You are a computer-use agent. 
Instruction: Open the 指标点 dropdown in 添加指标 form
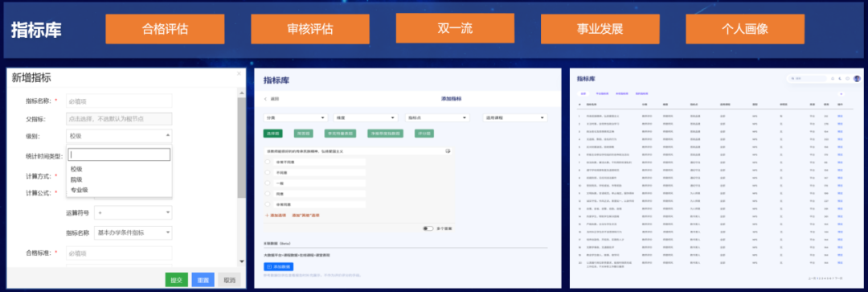[x=437, y=118]
